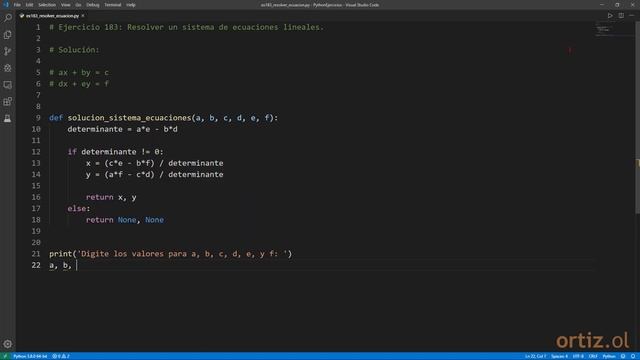Open the Extensions view
Image resolution: width=640 pixels, height=360 pixels.
[x=7, y=102]
